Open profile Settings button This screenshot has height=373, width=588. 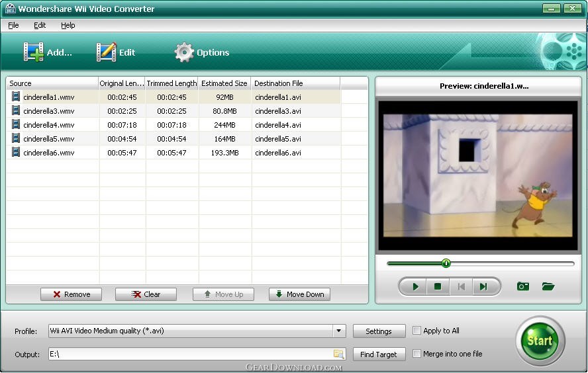(x=379, y=331)
